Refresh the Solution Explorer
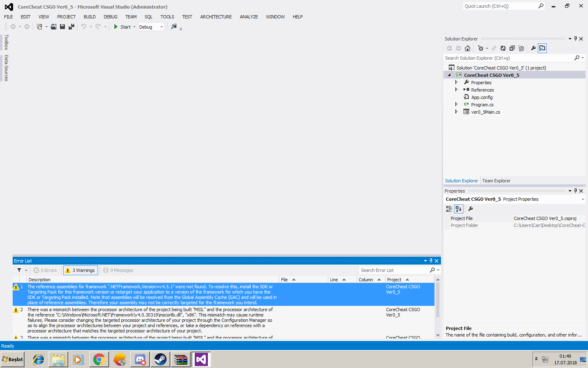This screenshot has width=588, height=368. (503, 48)
